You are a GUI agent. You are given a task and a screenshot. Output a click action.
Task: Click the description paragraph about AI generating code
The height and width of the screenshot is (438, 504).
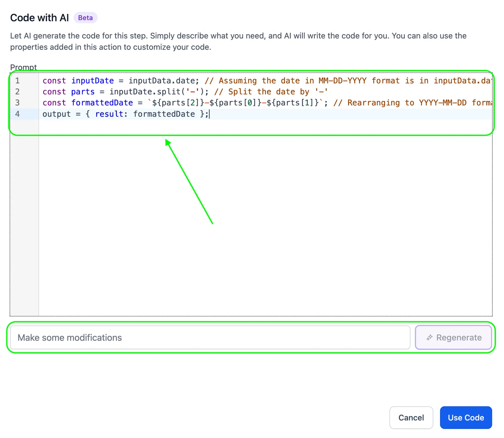pyautogui.click(x=238, y=41)
